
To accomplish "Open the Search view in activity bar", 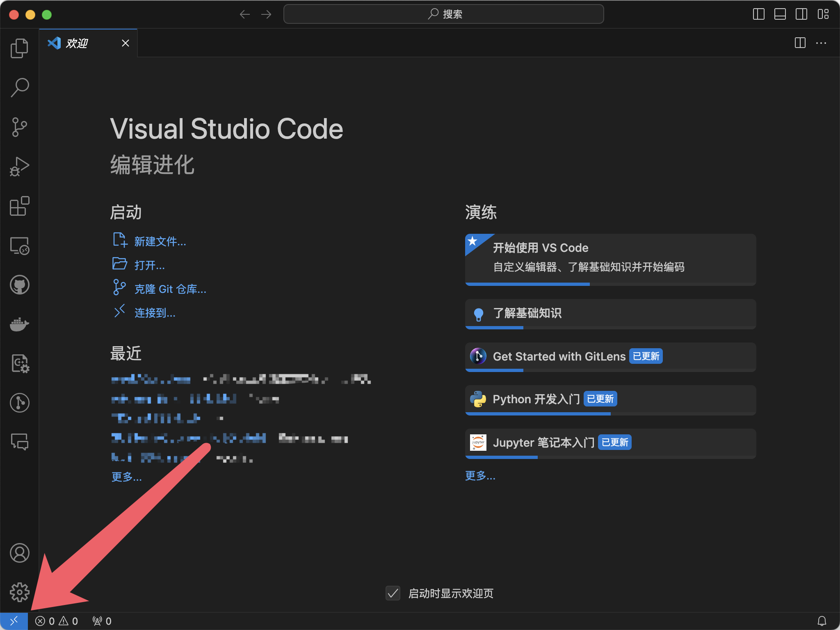I will [x=19, y=88].
